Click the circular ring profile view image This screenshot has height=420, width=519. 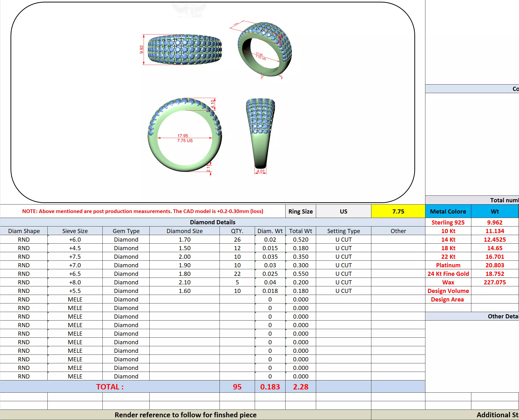coord(185,135)
